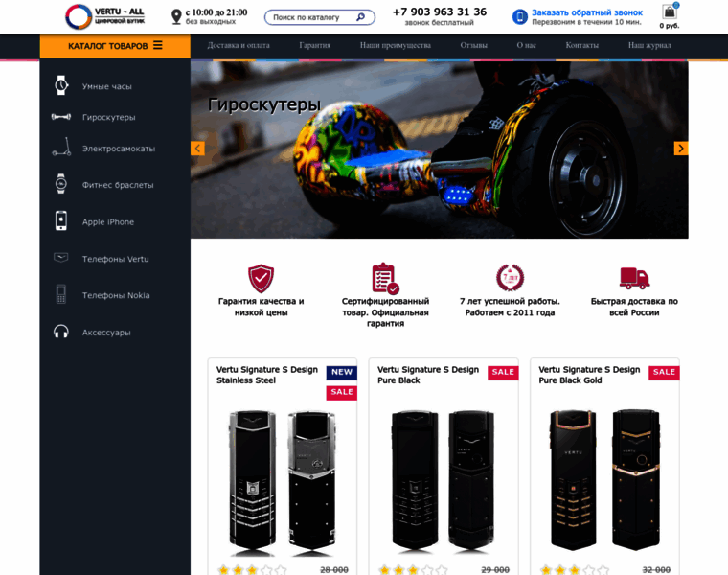Click star rating on Stainless Steel card
The height and width of the screenshot is (575, 728).
click(x=252, y=570)
